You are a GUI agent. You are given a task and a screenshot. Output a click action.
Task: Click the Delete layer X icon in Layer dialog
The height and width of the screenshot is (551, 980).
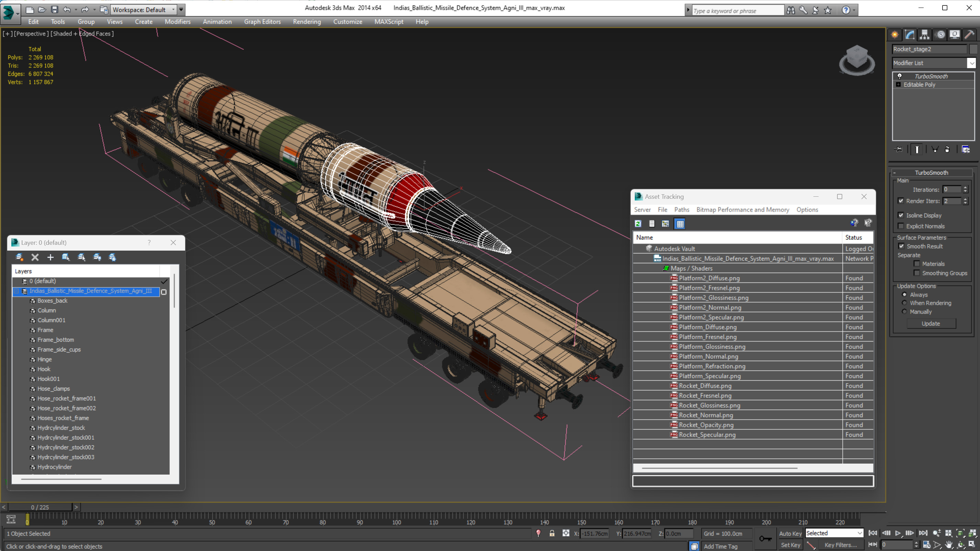tap(35, 257)
